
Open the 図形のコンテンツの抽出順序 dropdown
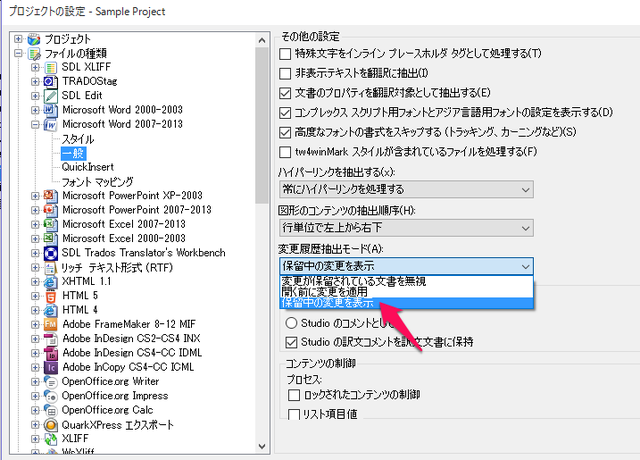406,228
